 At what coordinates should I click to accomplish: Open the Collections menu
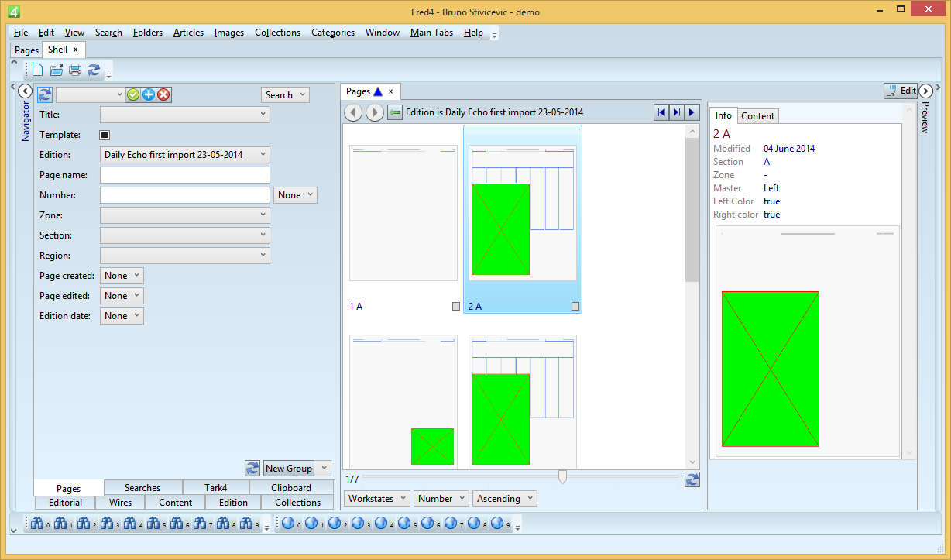click(x=277, y=33)
